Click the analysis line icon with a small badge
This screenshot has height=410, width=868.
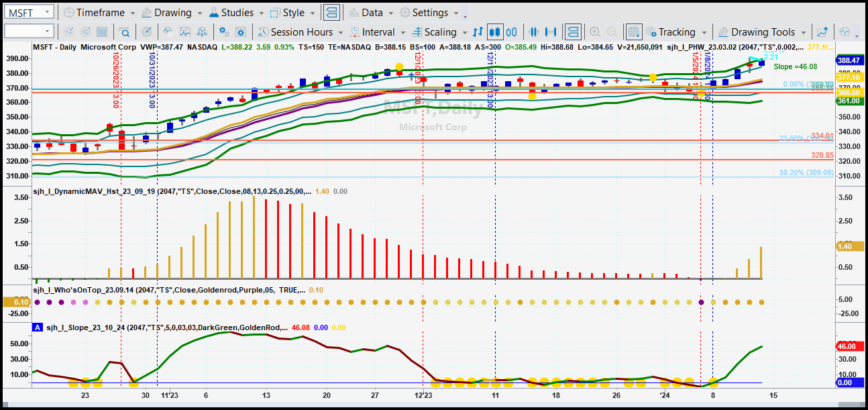168,32
